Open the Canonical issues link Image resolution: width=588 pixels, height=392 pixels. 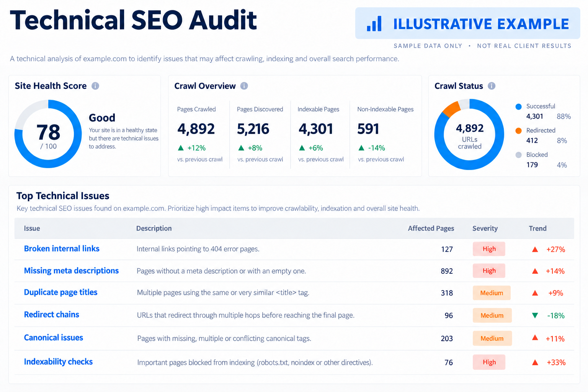pos(54,338)
